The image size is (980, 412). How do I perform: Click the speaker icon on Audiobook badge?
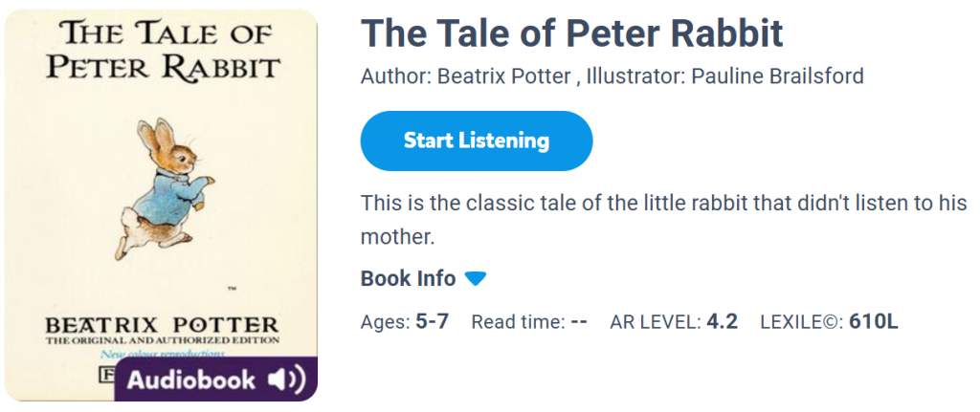click(285, 380)
